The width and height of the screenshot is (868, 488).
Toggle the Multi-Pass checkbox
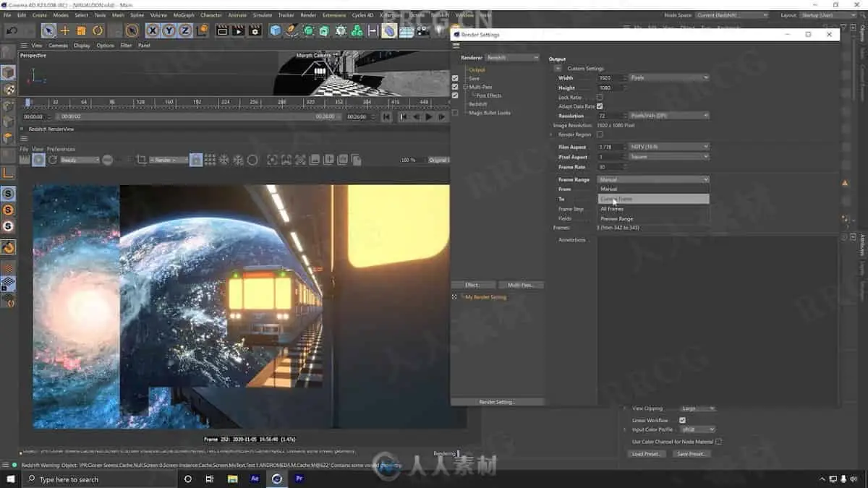click(455, 87)
